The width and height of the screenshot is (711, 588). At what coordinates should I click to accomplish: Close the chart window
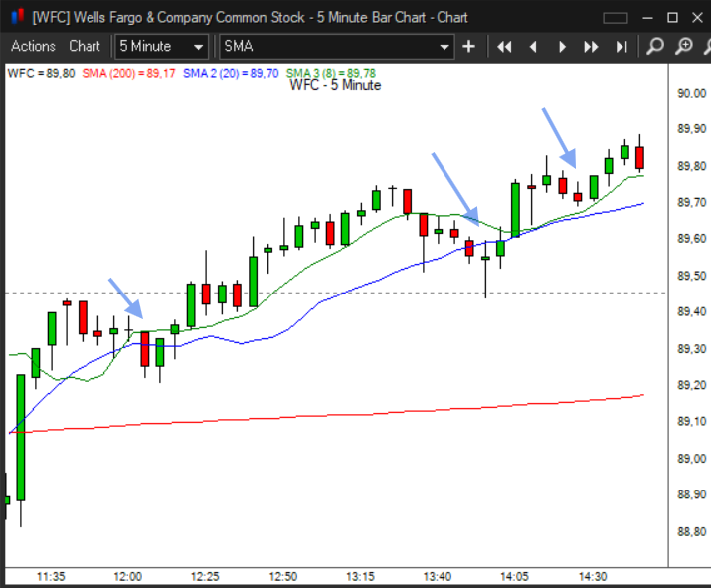click(x=698, y=18)
